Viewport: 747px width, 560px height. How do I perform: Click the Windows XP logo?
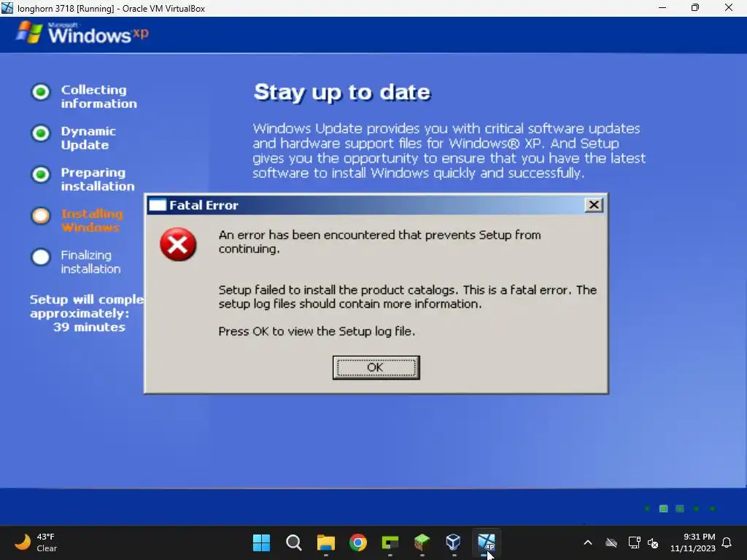coord(82,33)
